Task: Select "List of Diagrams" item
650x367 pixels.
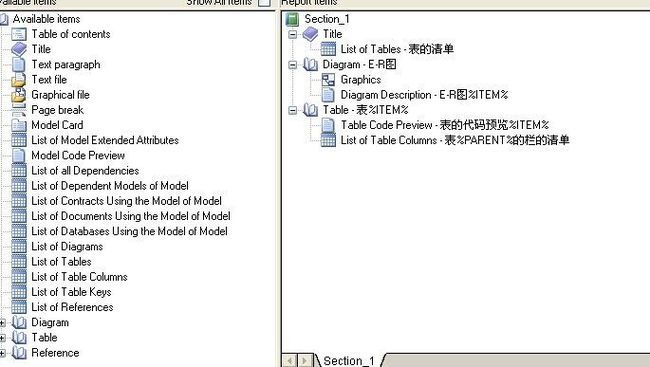Action: click(67, 246)
